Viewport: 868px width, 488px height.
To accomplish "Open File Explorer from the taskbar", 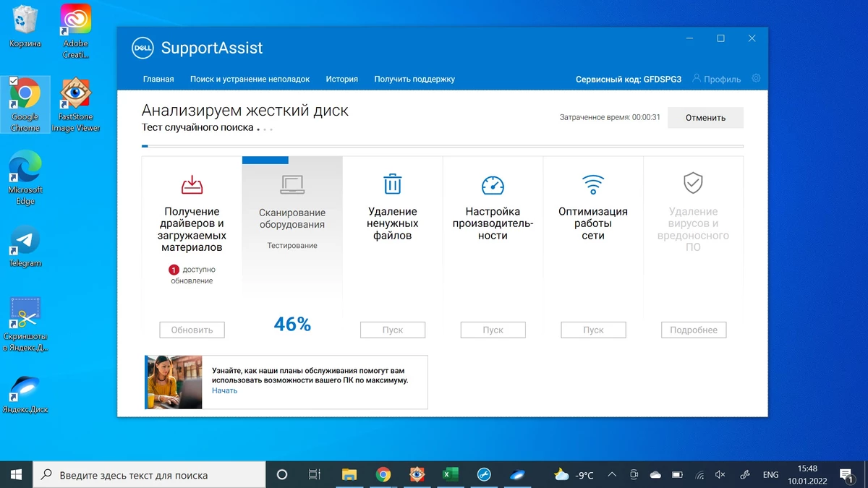I will click(x=349, y=474).
